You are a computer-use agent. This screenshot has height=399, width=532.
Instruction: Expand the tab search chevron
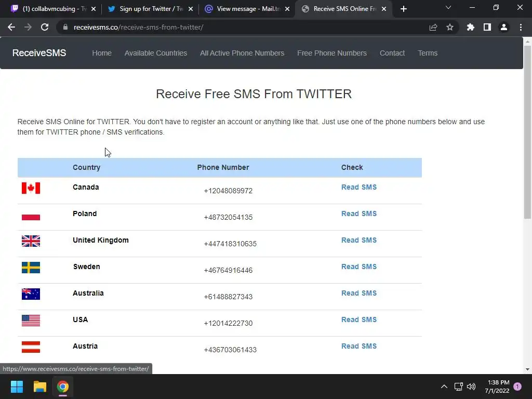coord(448,8)
